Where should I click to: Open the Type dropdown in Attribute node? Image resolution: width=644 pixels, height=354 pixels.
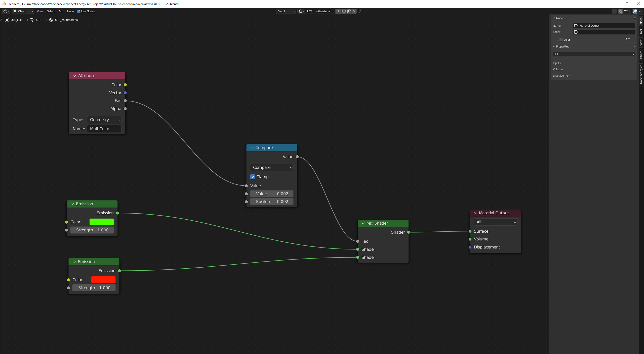(x=104, y=120)
